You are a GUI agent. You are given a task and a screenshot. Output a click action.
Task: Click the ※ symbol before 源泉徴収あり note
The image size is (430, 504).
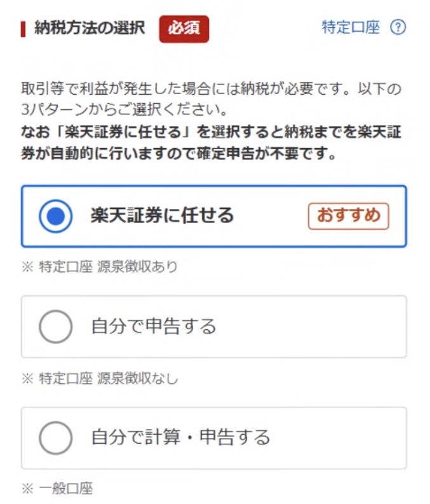coord(27,267)
